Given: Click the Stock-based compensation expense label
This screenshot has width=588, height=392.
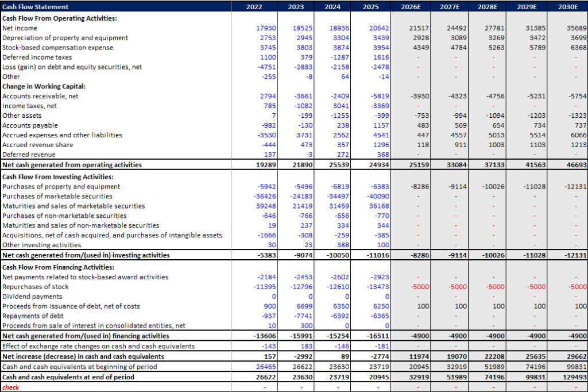Looking at the screenshot, I should 58,47.
